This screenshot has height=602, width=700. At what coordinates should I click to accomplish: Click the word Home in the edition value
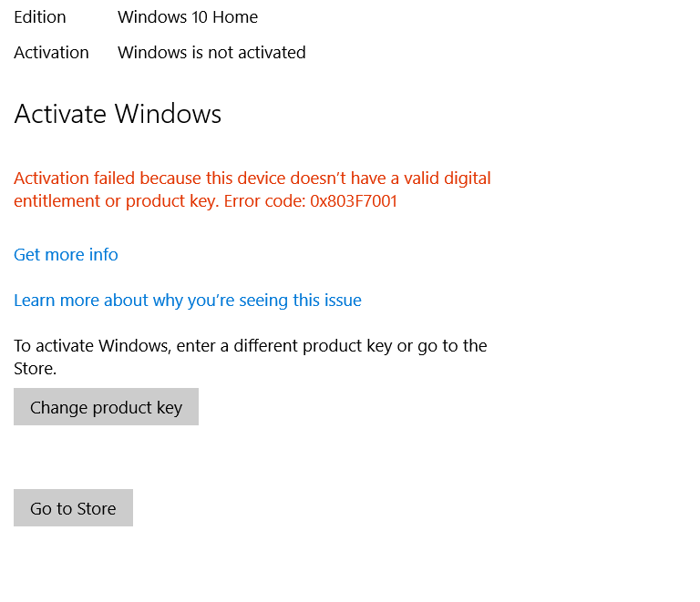pyautogui.click(x=235, y=17)
